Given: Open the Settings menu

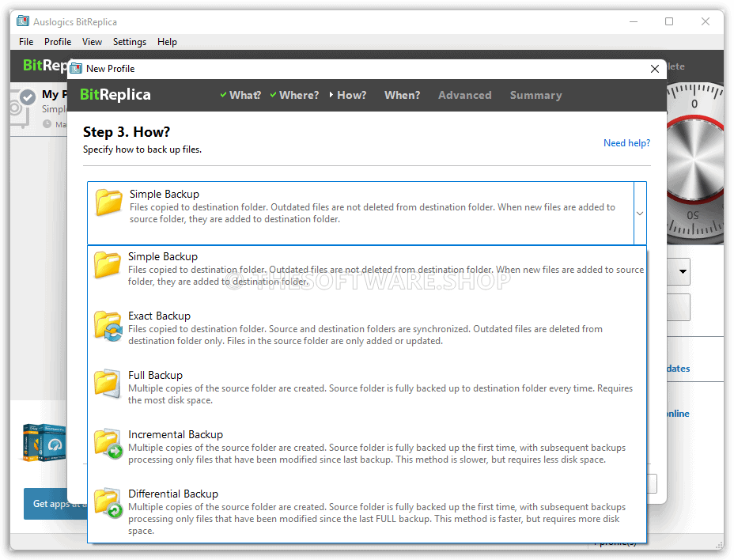Looking at the screenshot, I should tap(129, 42).
